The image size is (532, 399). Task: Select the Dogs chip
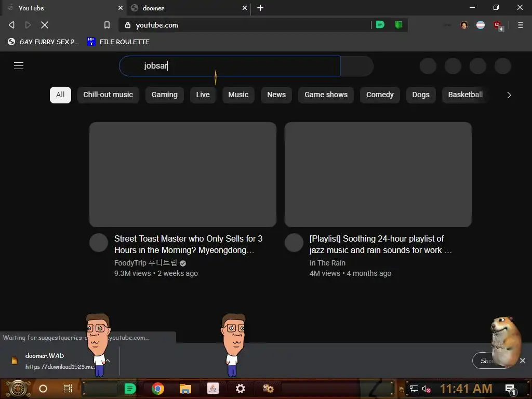point(421,95)
